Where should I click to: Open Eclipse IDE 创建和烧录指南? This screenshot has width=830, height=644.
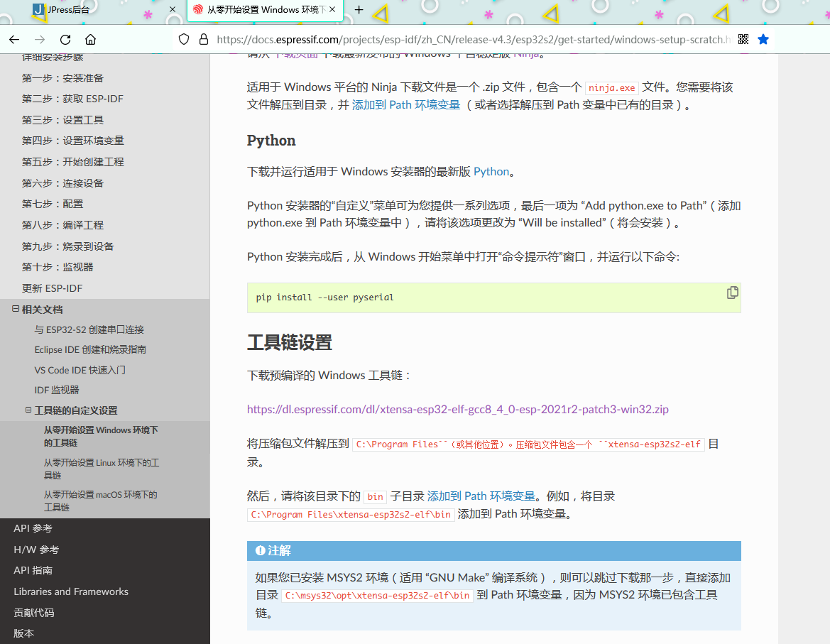pos(90,350)
